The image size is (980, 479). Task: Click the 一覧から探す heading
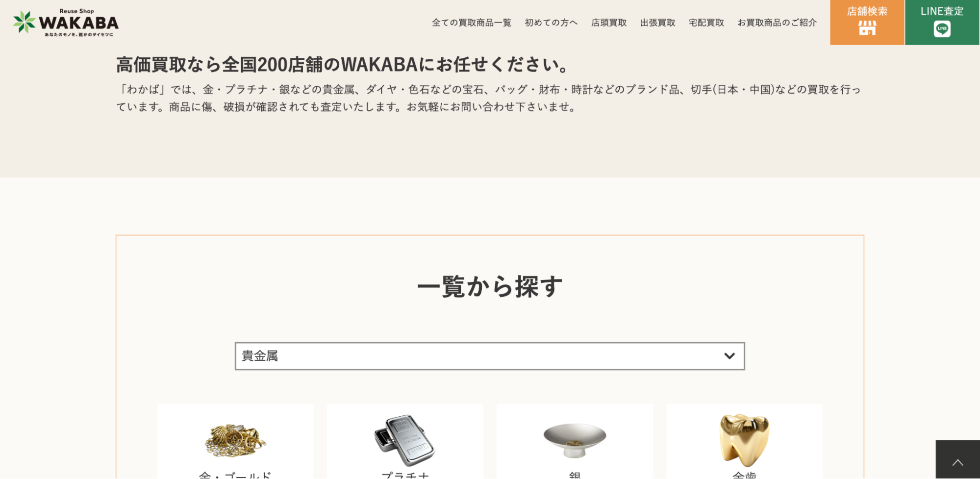tap(490, 286)
